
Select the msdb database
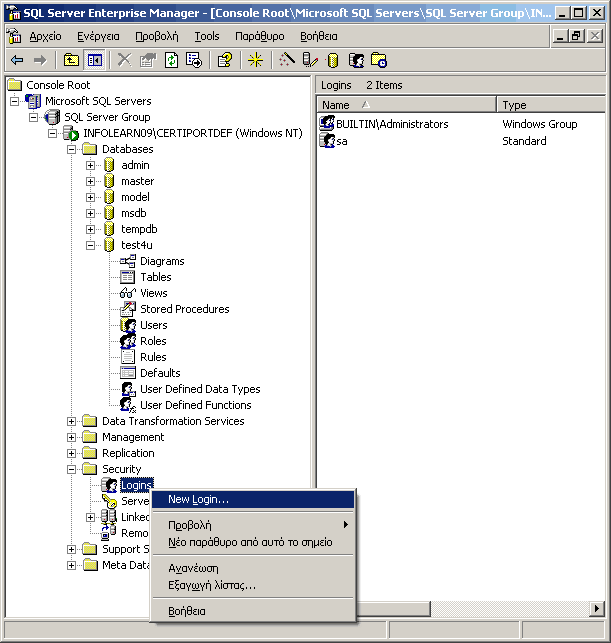134,213
